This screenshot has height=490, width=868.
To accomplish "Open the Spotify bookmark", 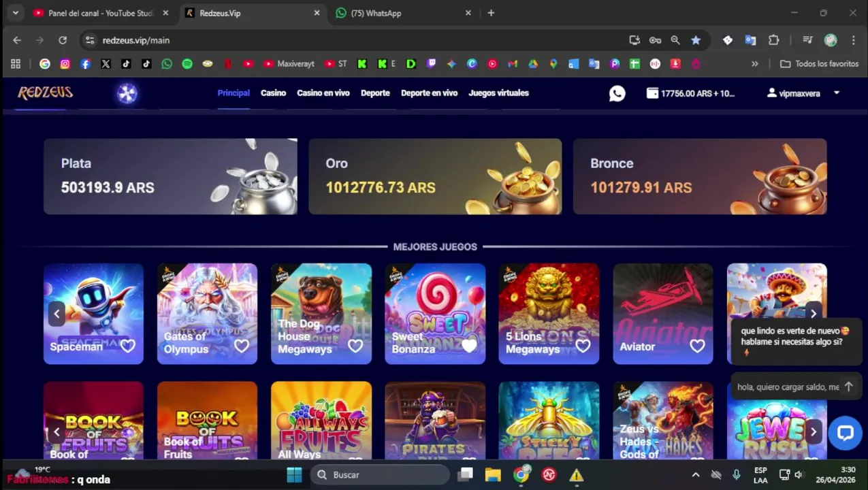I will tap(187, 63).
